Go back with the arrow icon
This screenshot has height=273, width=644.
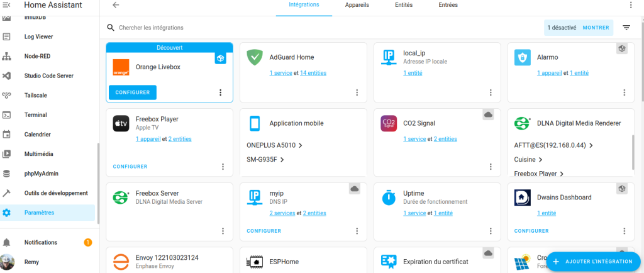(x=116, y=5)
